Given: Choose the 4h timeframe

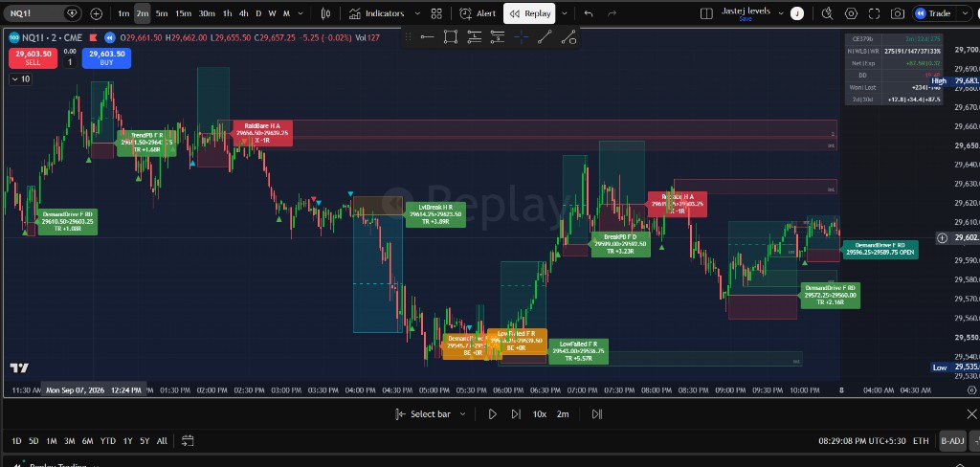Looking at the screenshot, I should click(x=243, y=13).
